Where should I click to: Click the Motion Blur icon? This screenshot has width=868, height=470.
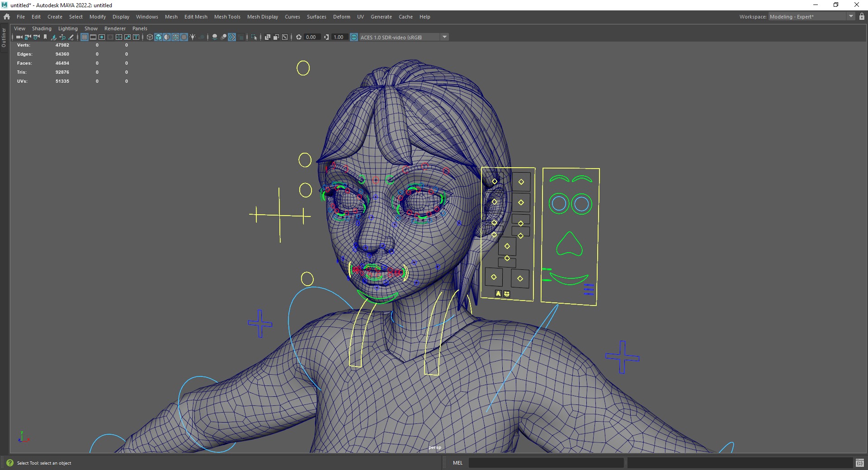tap(223, 37)
